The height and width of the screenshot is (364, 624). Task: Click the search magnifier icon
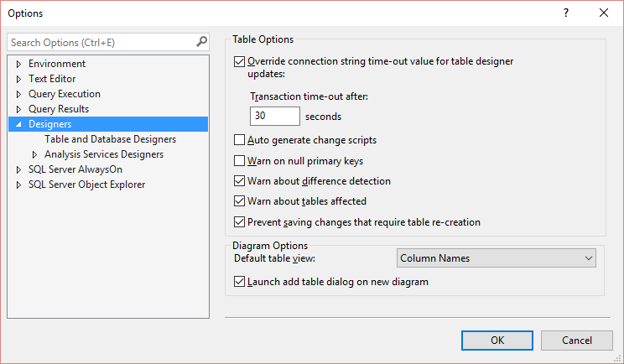coord(201,42)
